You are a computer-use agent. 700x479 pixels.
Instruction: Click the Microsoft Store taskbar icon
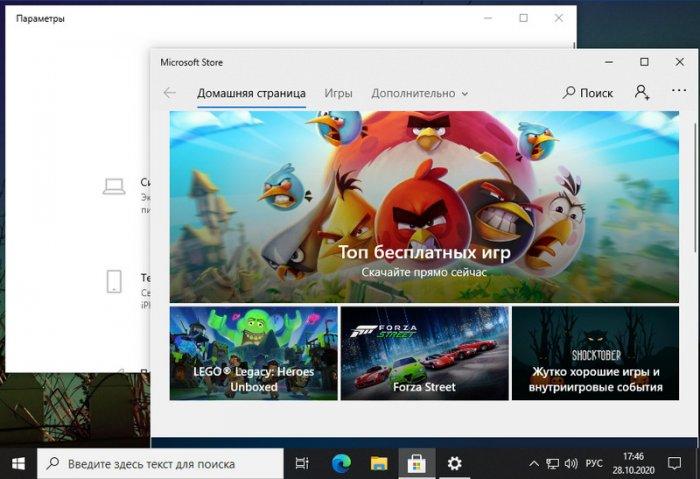[x=416, y=464]
